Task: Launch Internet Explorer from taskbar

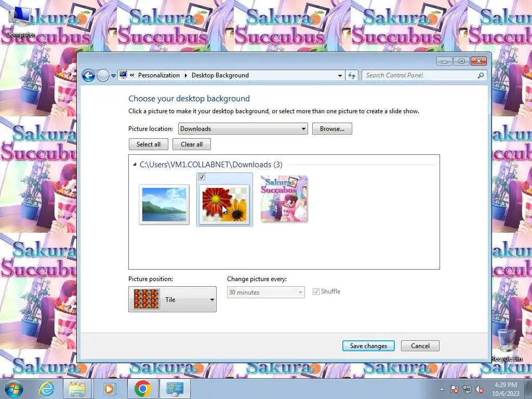Action: coord(46,389)
